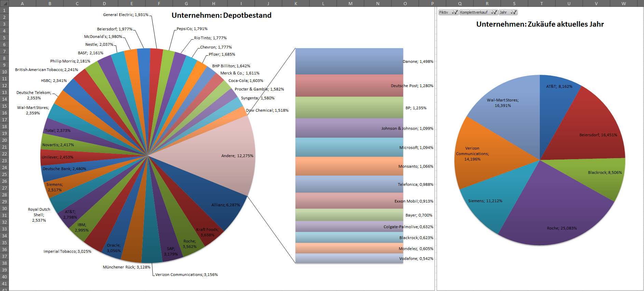Click the 'Beiersdorf; 1,977%' label in Depotbestand
This screenshot has height=291, width=644.
114,29
